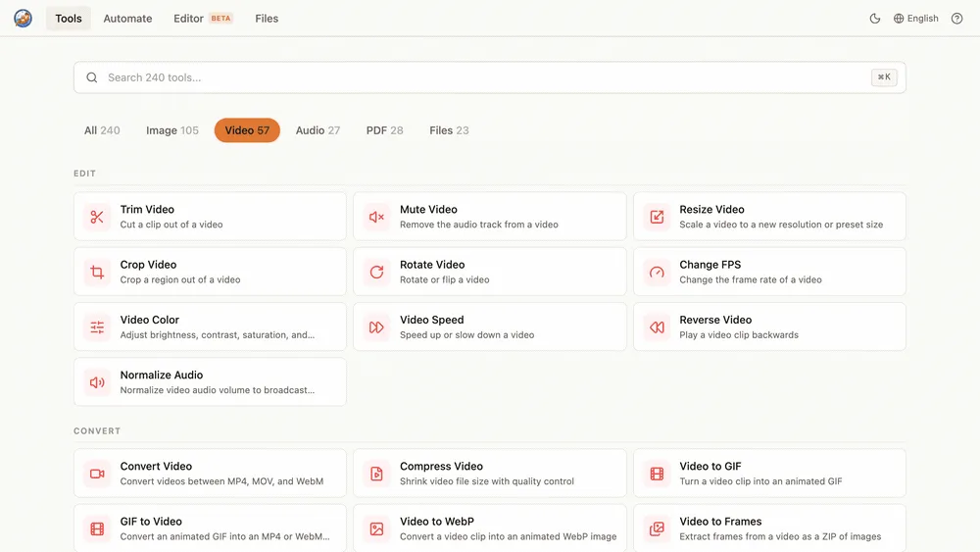This screenshot has width=980, height=552.
Task: Switch to the Tools tab
Action: pyautogui.click(x=69, y=18)
